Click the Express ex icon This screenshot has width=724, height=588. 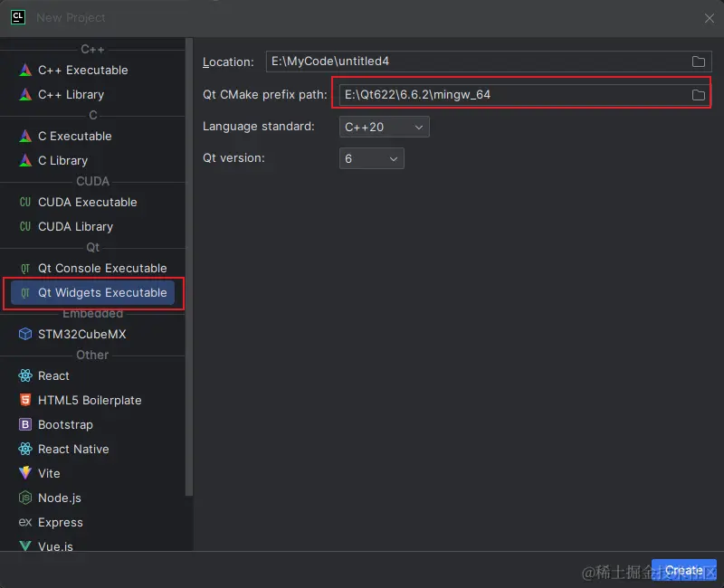click(25, 522)
